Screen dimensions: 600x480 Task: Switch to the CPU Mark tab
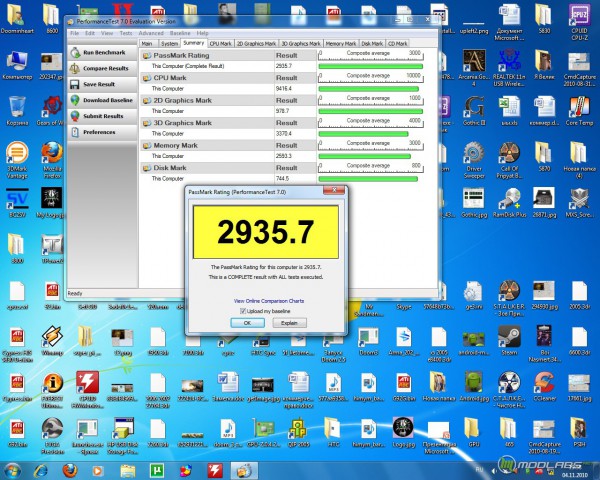click(220, 44)
